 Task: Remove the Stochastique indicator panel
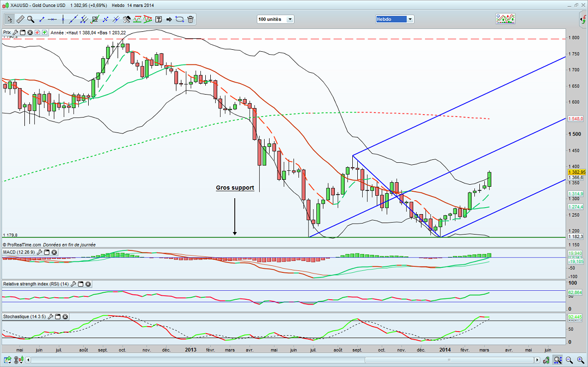coord(65,317)
